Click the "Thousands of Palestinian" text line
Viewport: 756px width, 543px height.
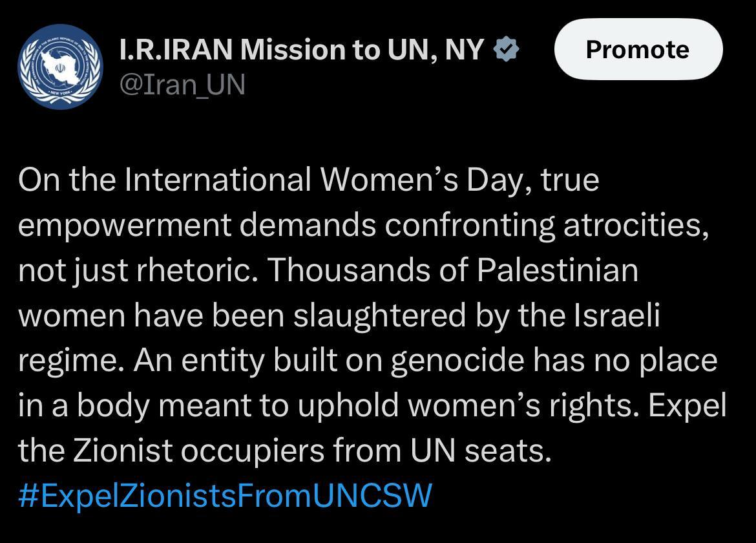pyautogui.click(x=452, y=270)
